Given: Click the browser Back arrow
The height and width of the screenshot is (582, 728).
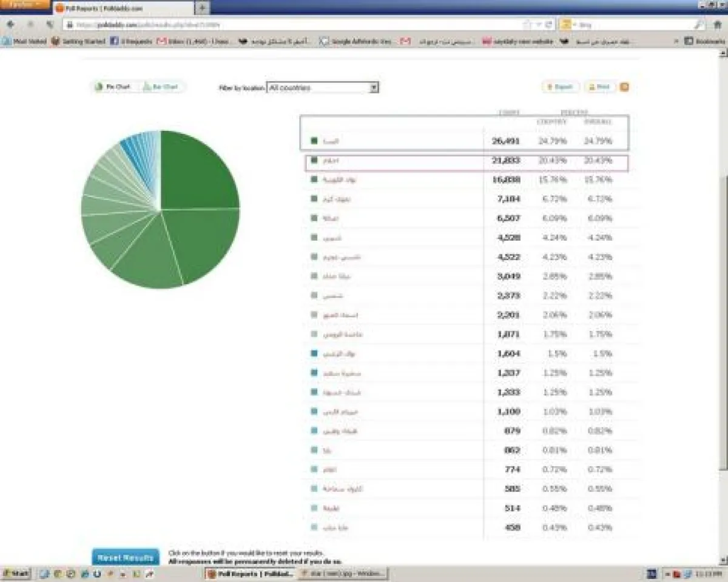Looking at the screenshot, I should pyautogui.click(x=10, y=25).
